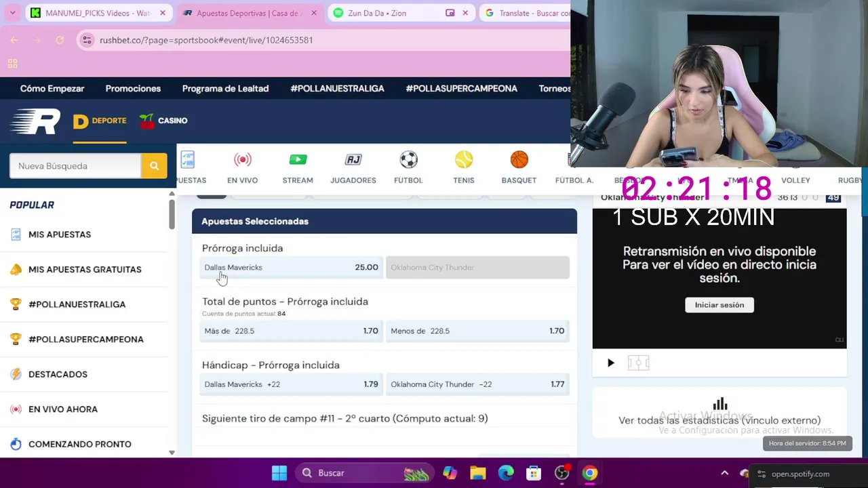Close the Zun Da Da tab
This screenshot has width=868, height=488.
click(465, 13)
